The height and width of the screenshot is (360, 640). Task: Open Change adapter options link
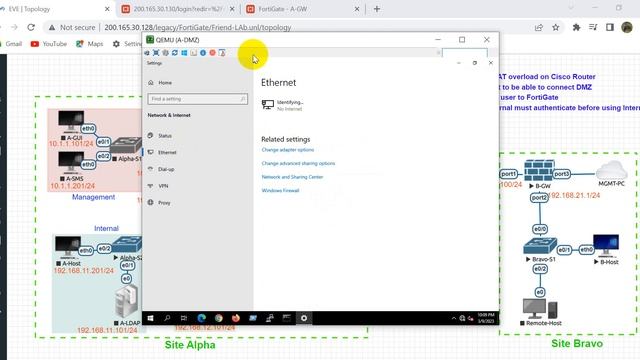pyautogui.click(x=288, y=150)
